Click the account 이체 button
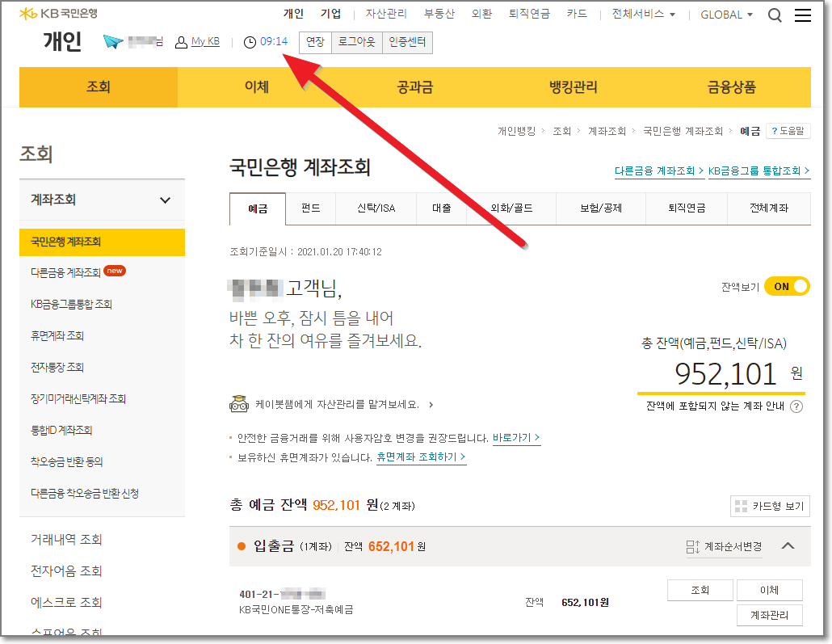 tap(769, 590)
